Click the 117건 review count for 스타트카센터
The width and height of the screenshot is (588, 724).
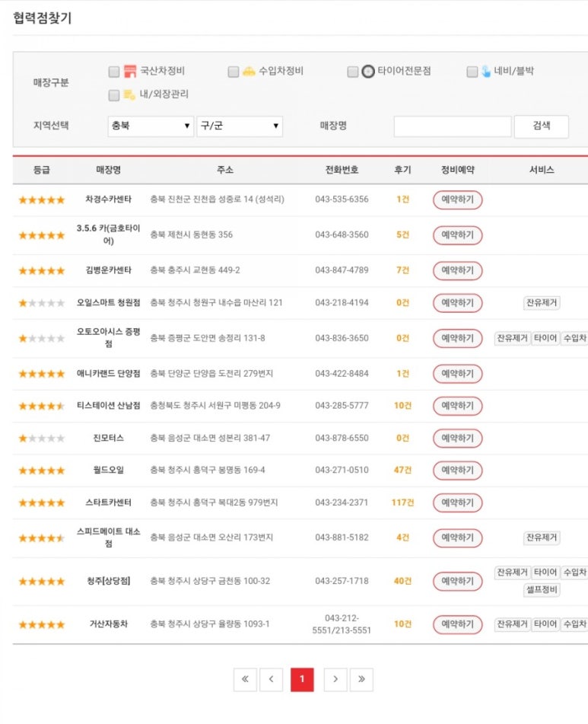click(402, 502)
